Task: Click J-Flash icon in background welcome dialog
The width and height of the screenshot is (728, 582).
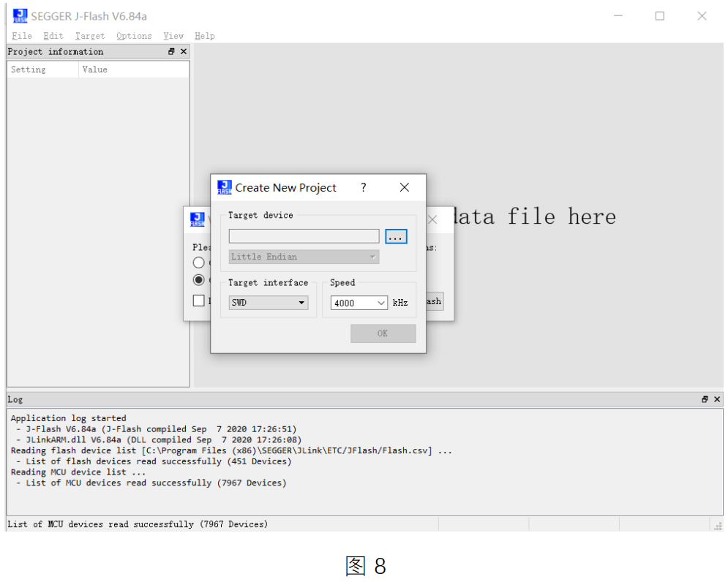Action: click(x=198, y=219)
